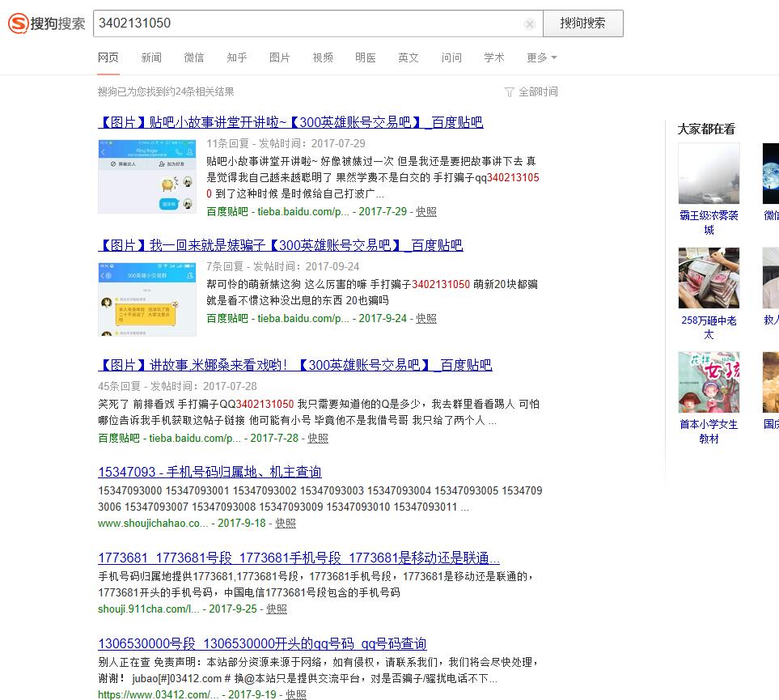Screen dimensions: 779x700
Task: Open result 贴吧小故事讲堂开讲啦 link
Action: [x=290, y=122]
